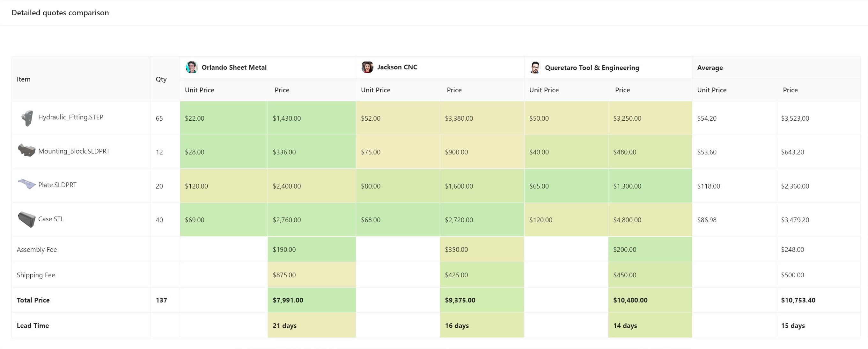Click the Hydraulic_Fitting.STEP part thumbnail
This screenshot has height=349, width=868.
point(28,117)
